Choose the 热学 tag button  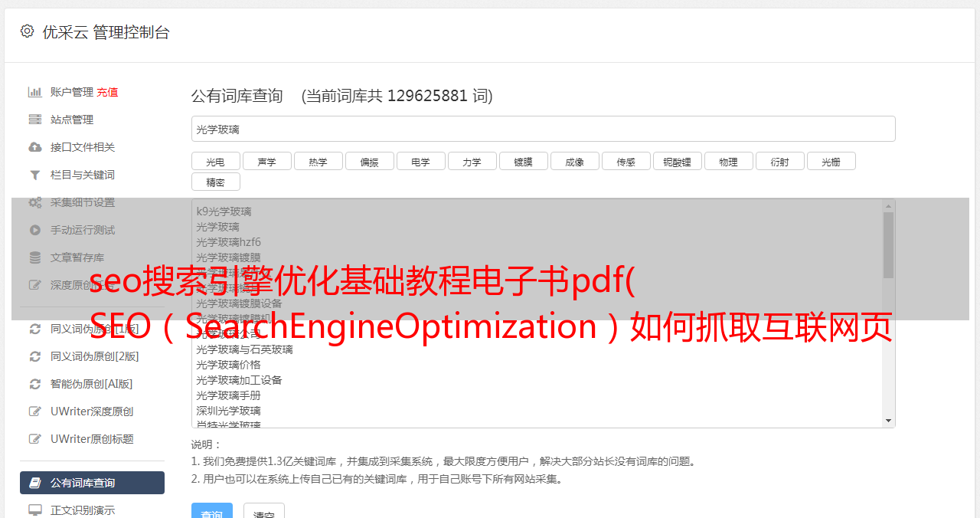coord(318,161)
